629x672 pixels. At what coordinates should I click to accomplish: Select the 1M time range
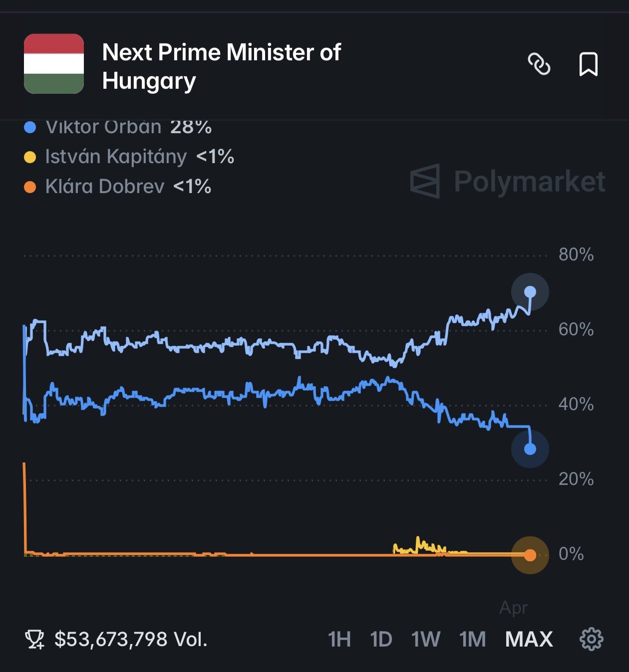[472, 639]
